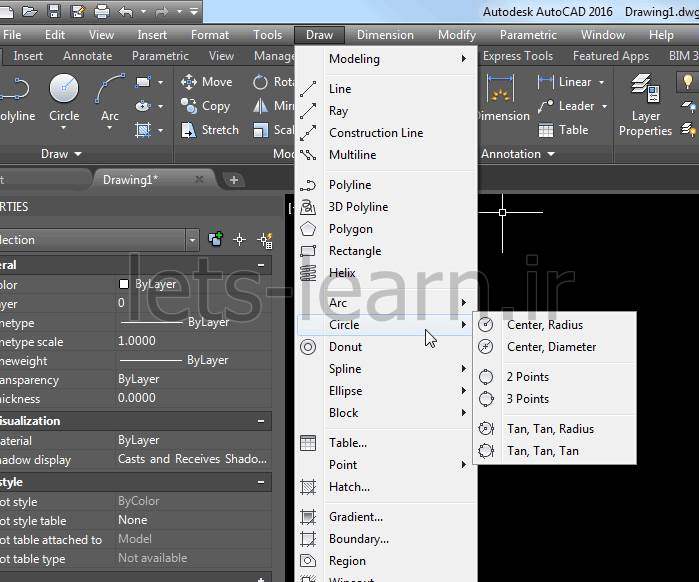This screenshot has height=582, width=699.
Task: Click the Center, Radius circle icon
Action: [x=485, y=324]
